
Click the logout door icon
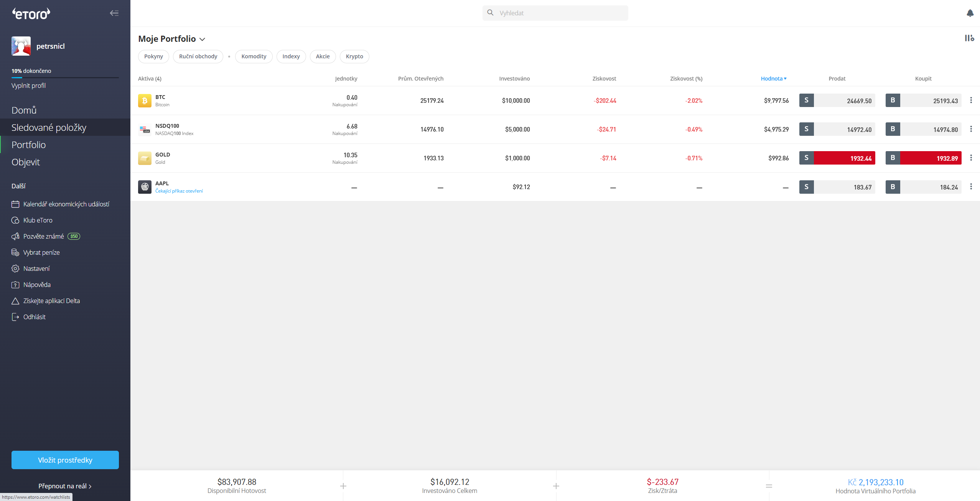tap(15, 317)
